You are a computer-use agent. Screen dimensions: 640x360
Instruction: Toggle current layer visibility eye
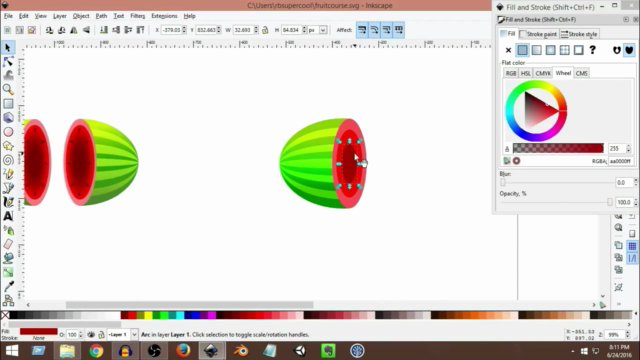pos(91,335)
